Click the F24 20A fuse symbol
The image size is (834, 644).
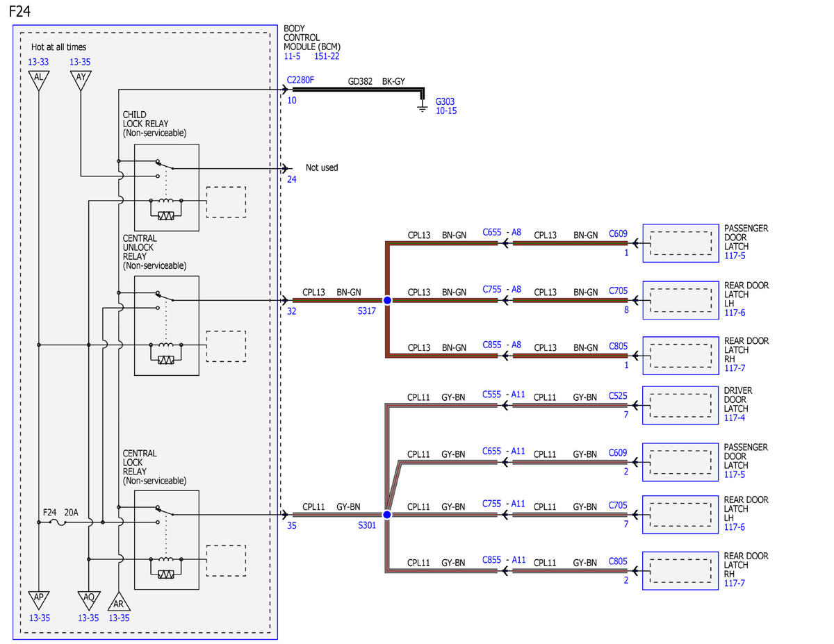point(60,522)
